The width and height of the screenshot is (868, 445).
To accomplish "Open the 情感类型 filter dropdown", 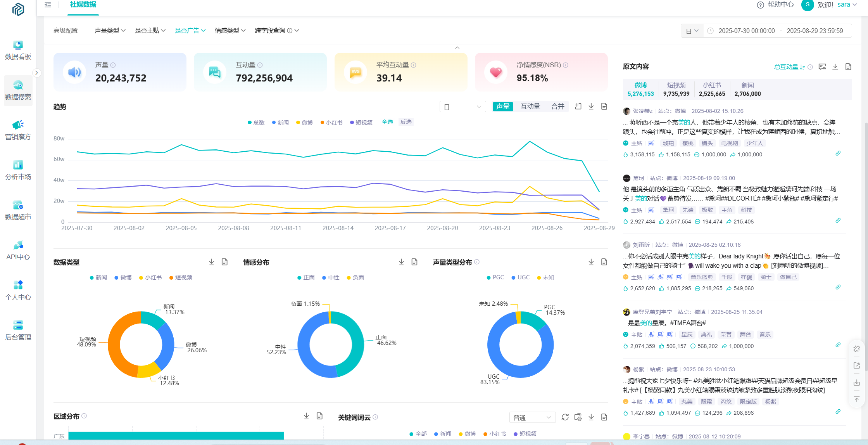I will coord(230,30).
